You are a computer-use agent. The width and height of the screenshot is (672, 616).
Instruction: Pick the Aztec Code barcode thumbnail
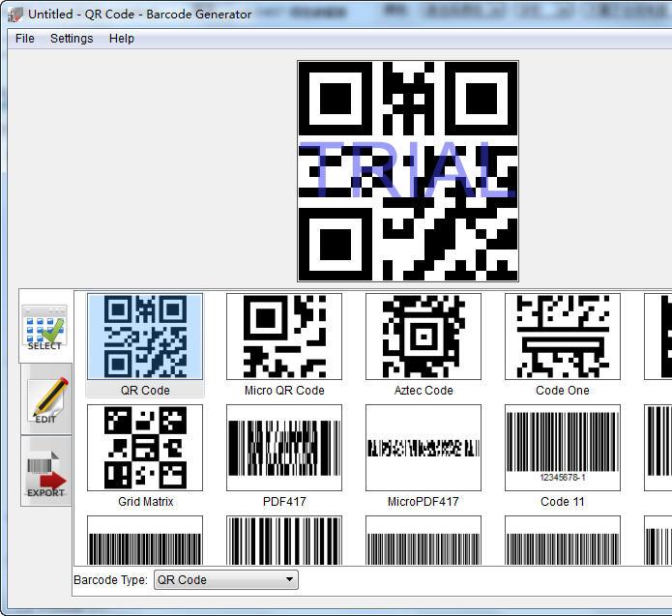tap(424, 337)
